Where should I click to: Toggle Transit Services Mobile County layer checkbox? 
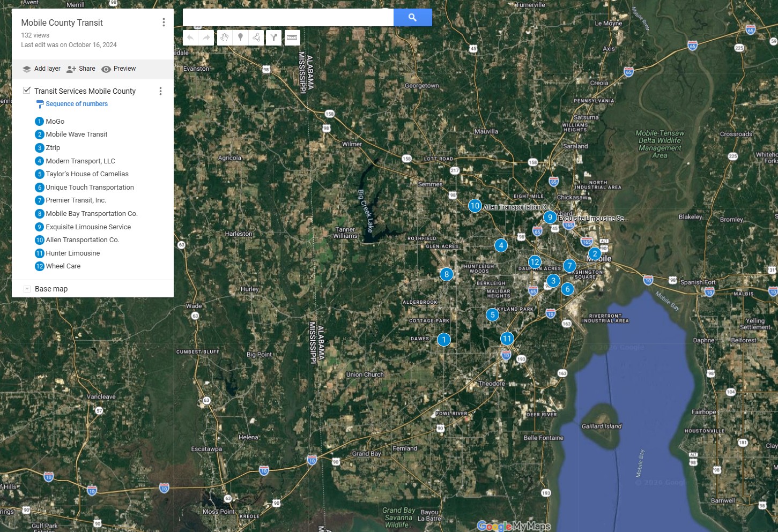(x=27, y=91)
